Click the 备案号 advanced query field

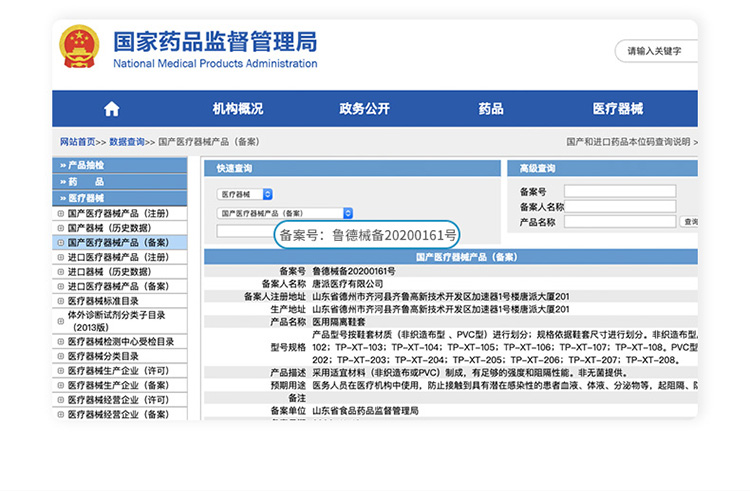tap(620, 191)
